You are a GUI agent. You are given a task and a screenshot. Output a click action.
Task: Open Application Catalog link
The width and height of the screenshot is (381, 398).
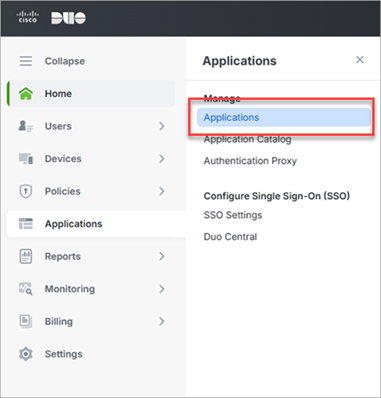click(x=247, y=139)
